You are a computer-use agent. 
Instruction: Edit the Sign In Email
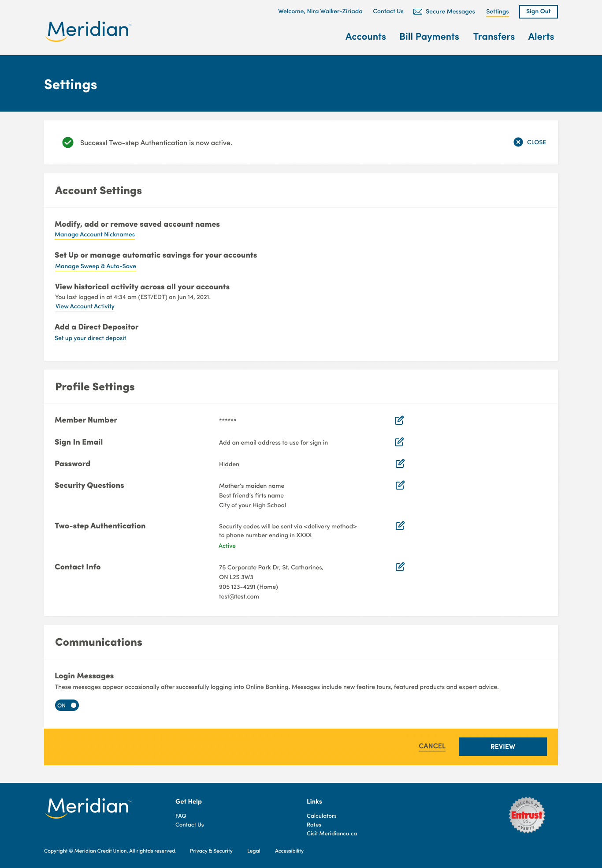[x=399, y=442]
